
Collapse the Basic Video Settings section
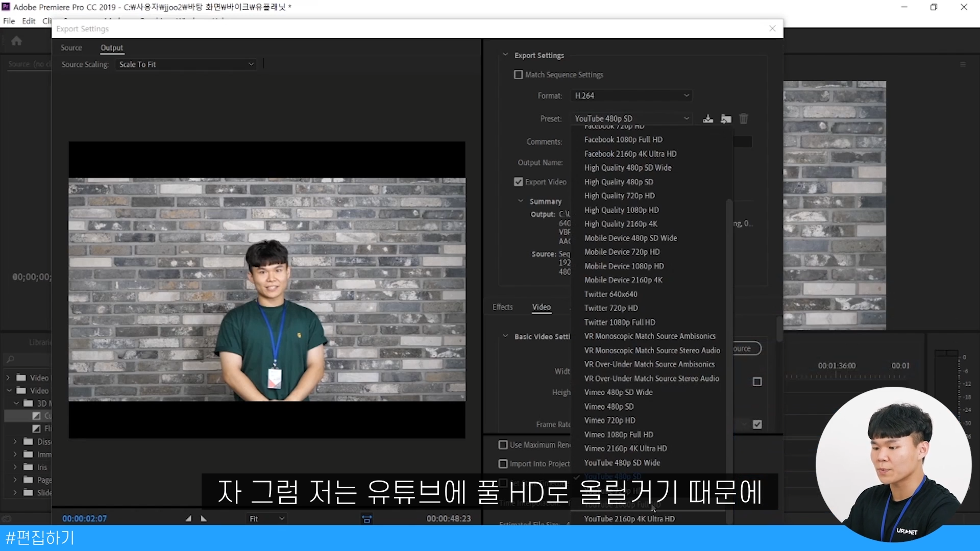(x=505, y=337)
